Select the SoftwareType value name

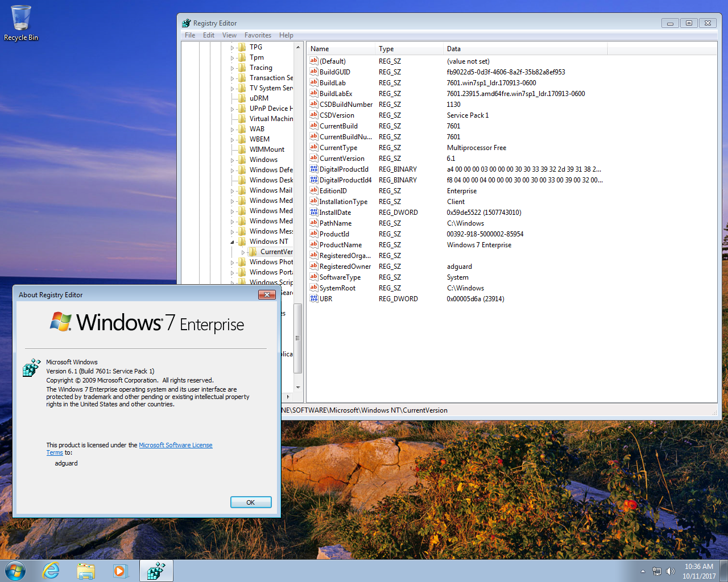[x=340, y=277]
